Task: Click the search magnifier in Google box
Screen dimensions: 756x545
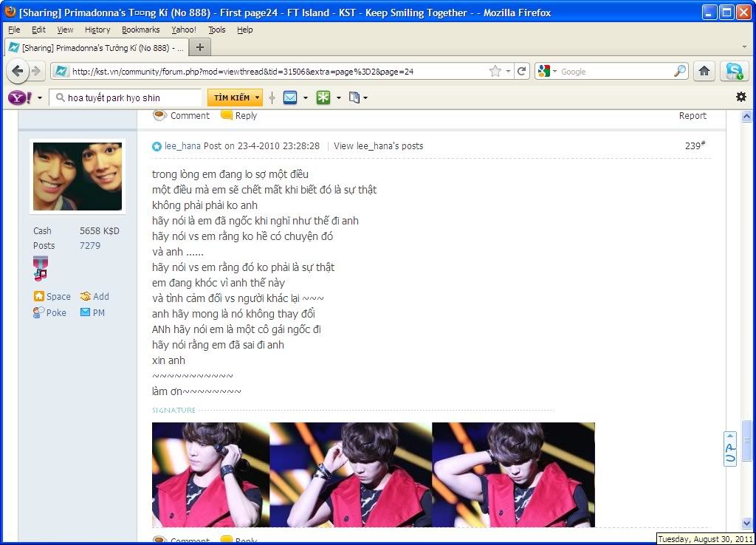Action: pos(679,71)
